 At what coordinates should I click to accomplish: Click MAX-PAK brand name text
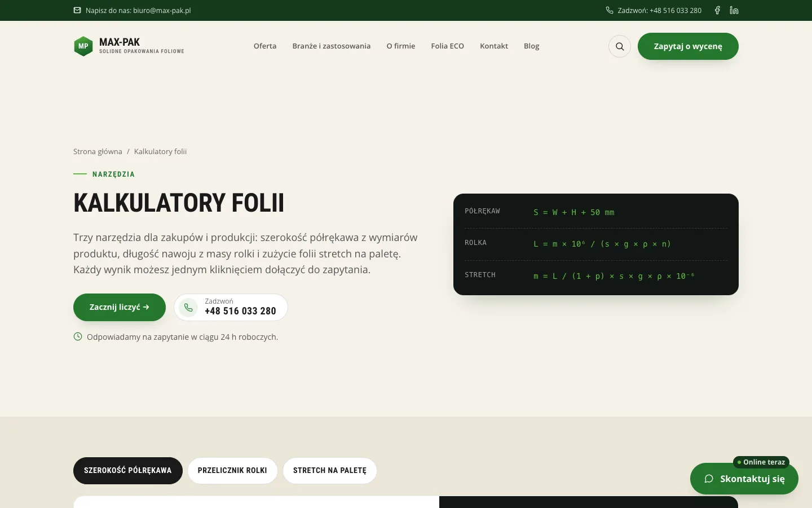coord(120,42)
